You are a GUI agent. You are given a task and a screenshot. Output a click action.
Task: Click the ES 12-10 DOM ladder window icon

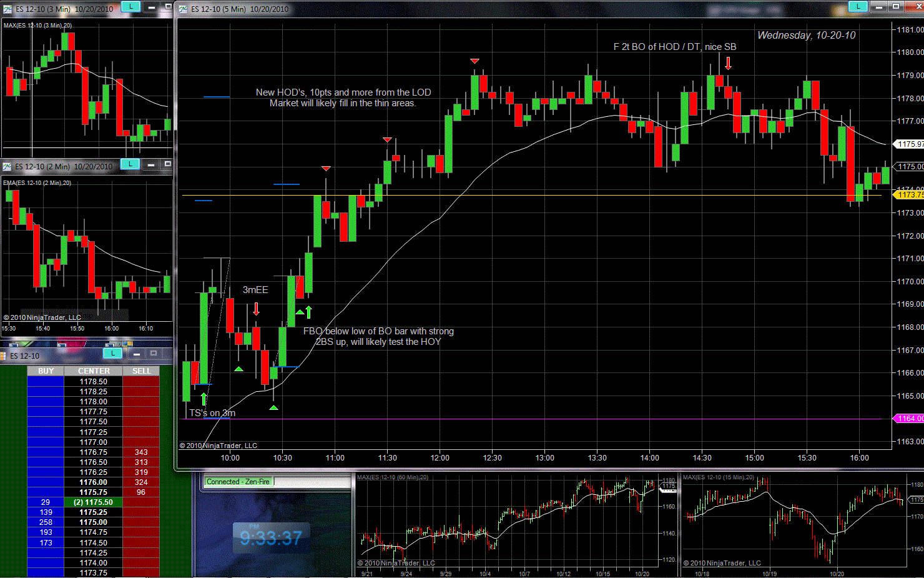pos(4,356)
